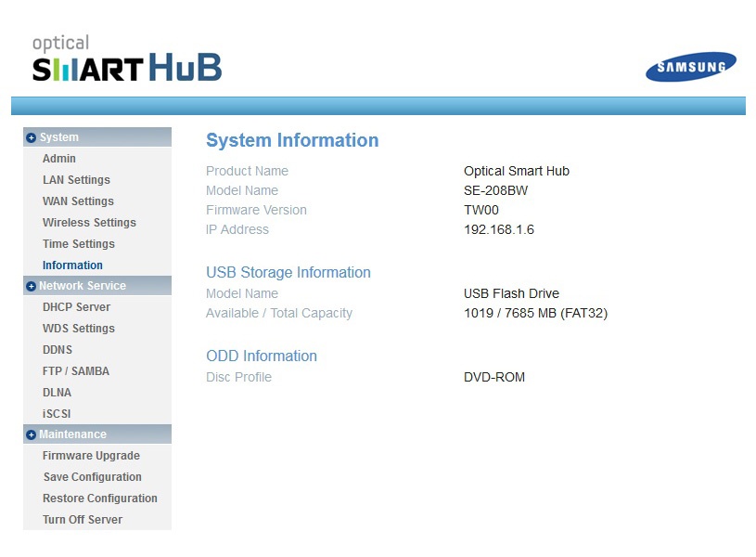Viewport: 756px width, 557px height.
Task: Open Wireless Settings page
Action: 89,222
